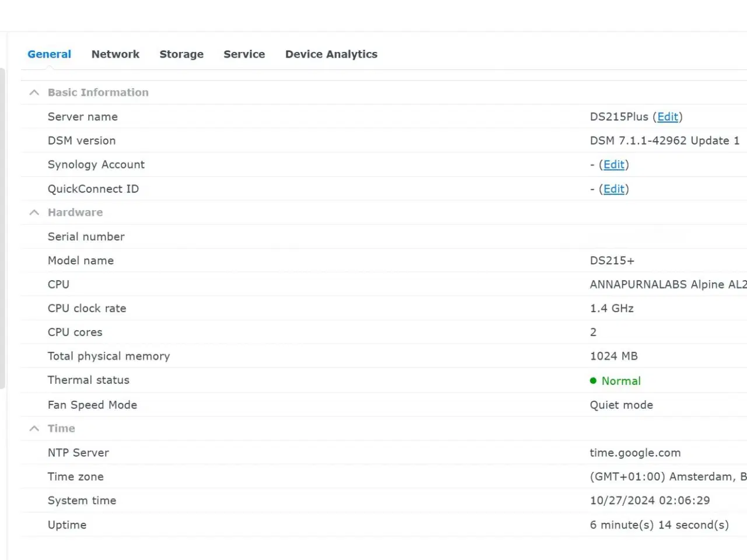747x560 pixels.
Task: Click the Time zone label
Action: point(76,477)
